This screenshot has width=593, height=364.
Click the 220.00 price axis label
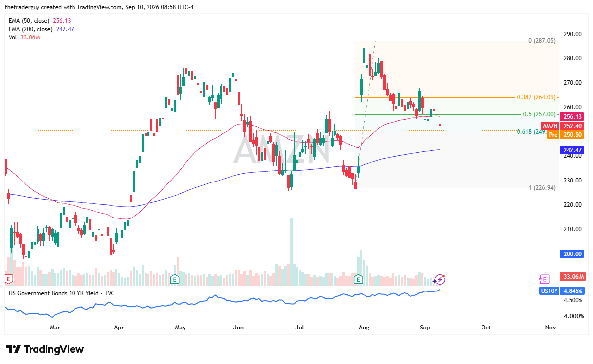572,205
